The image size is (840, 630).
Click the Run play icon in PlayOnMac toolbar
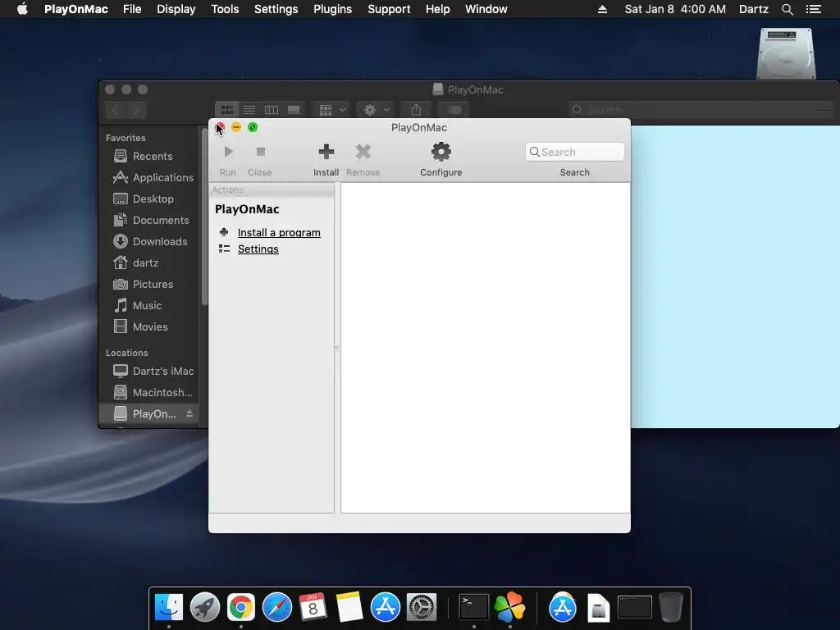(228, 152)
